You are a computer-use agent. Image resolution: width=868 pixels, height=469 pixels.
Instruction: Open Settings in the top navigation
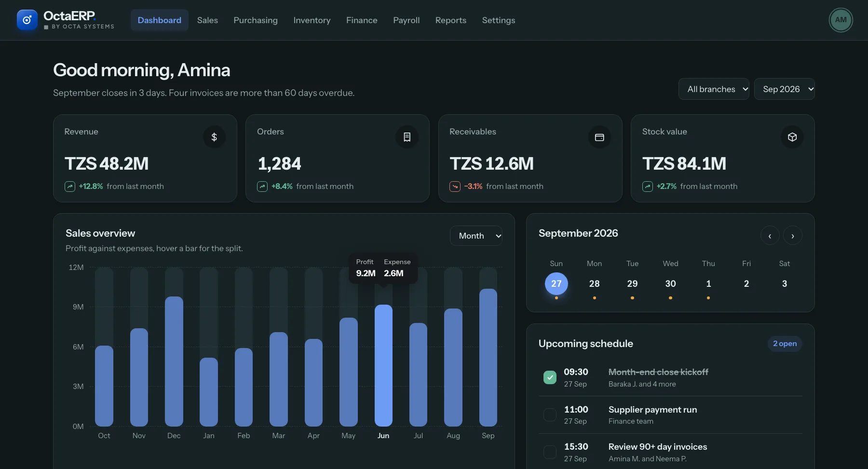tap(499, 20)
